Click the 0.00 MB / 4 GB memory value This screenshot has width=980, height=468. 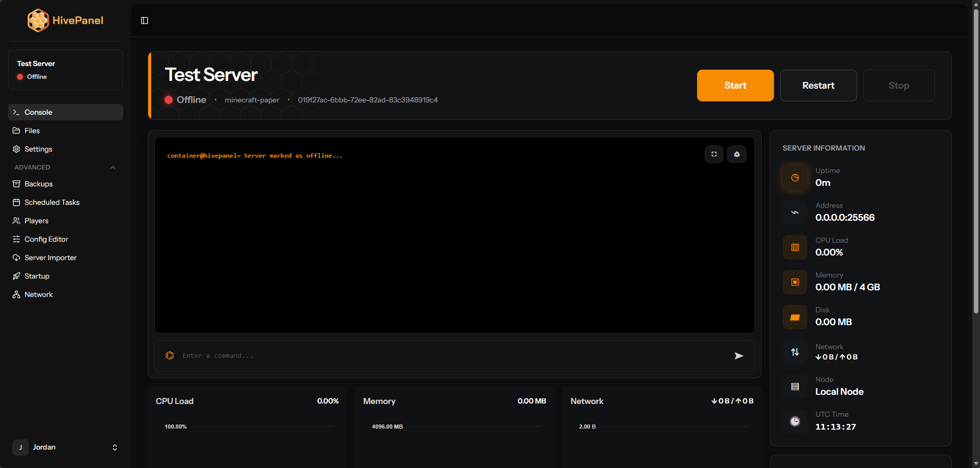(x=848, y=287)
